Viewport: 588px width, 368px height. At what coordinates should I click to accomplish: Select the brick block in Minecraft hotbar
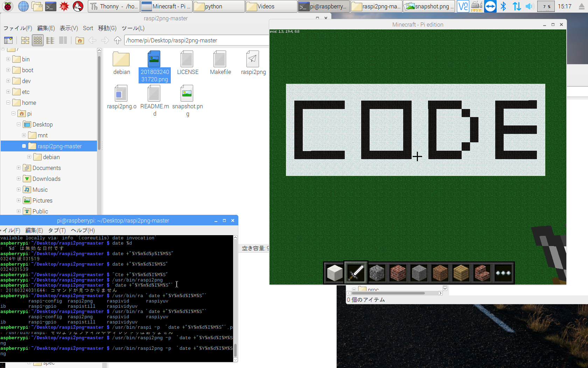click(398, 273)
